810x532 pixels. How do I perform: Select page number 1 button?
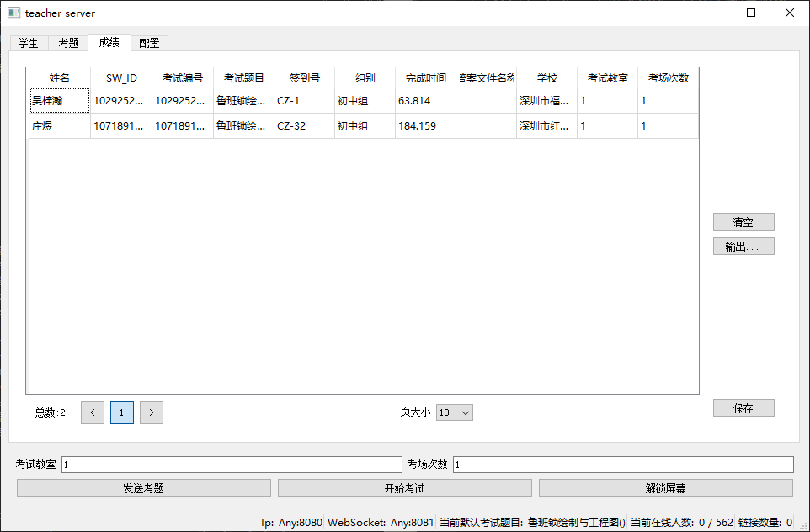pos(122,412)
